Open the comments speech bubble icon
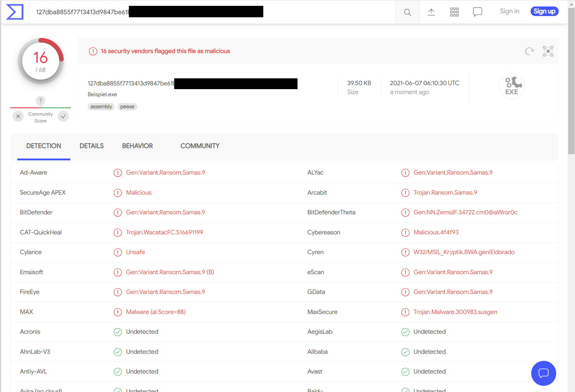Screen dimensions: 575x392 [x=477, y=12]
